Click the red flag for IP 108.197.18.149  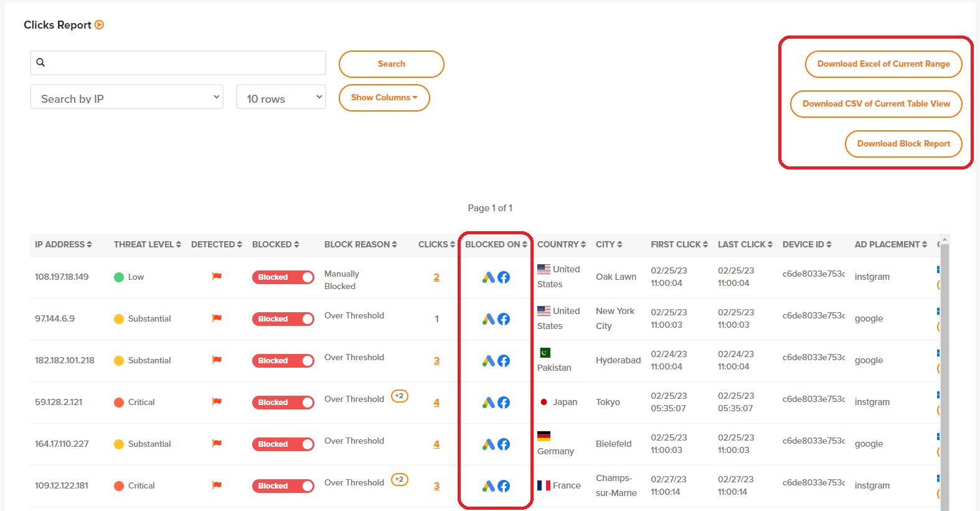click(x=217, y=277)
